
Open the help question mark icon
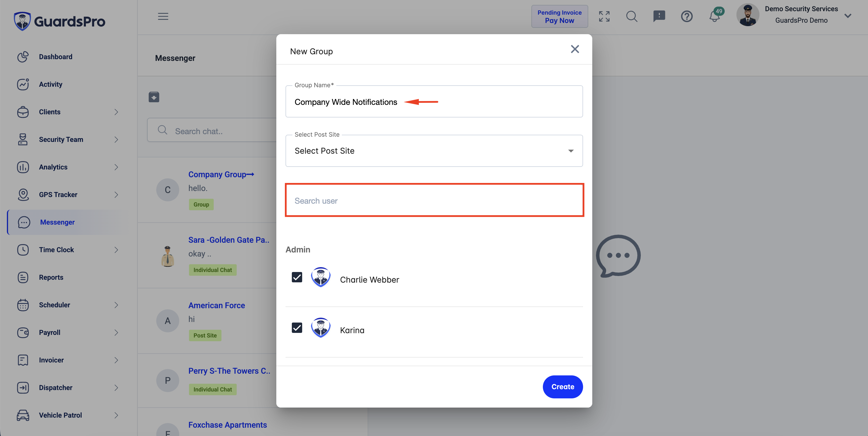pos(687,16)
